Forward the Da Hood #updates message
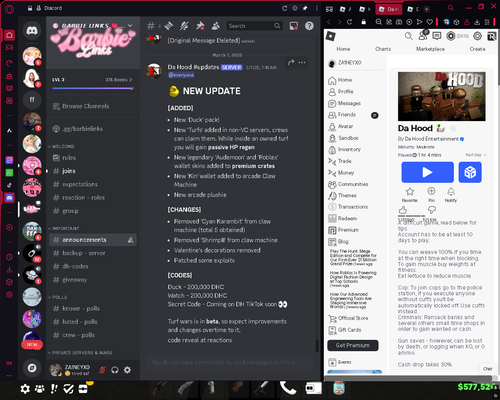Screen dimensions: 500x400 291,62
